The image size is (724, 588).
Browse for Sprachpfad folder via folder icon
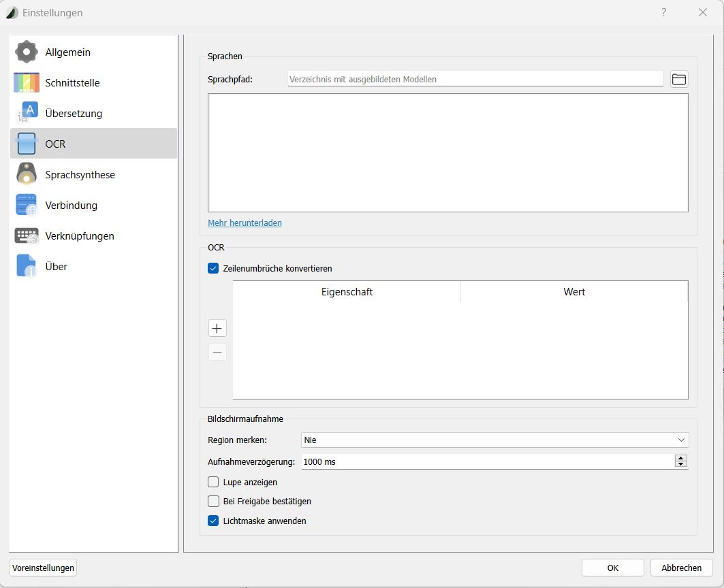pos(678,79)
